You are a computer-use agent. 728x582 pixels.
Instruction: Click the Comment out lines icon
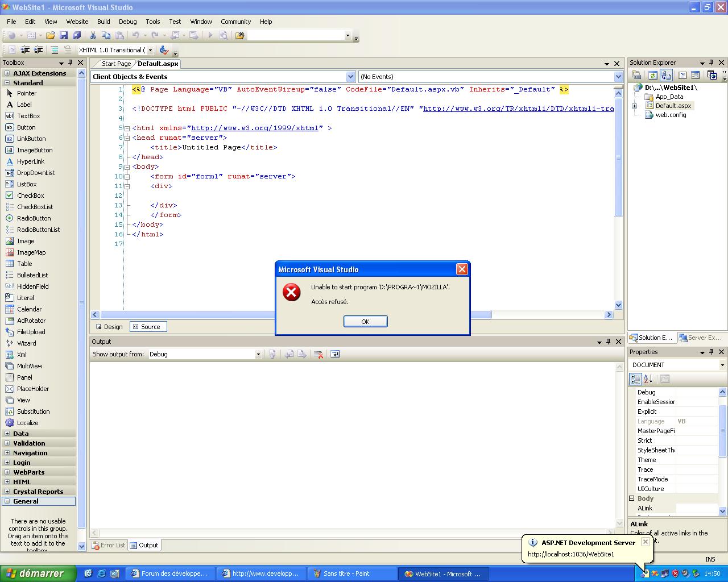pos(54,50)
